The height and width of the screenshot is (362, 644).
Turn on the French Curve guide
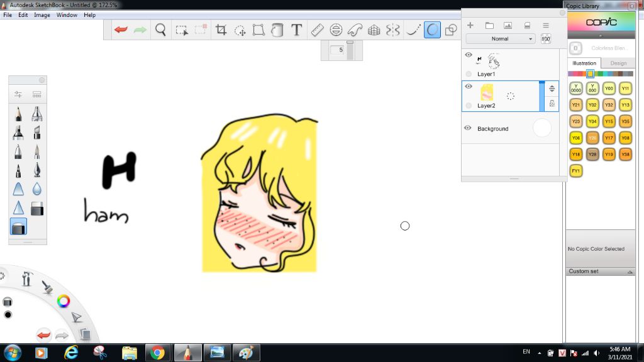pos(355,30)
